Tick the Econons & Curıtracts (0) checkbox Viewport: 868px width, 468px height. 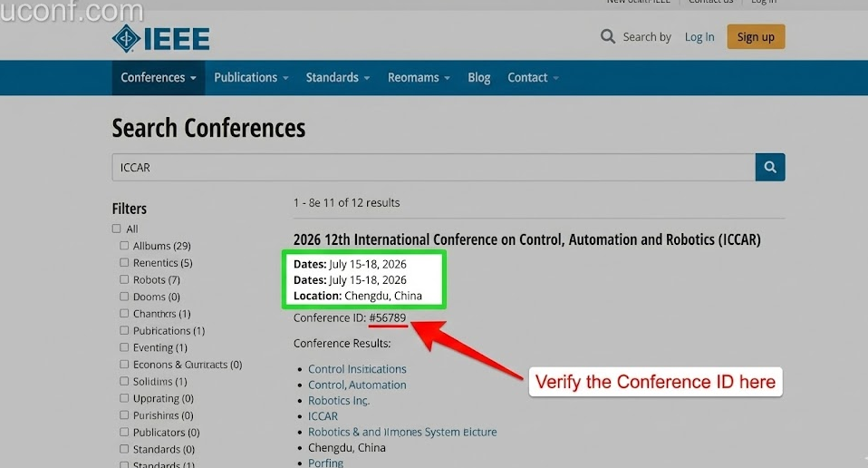point(124,364)
